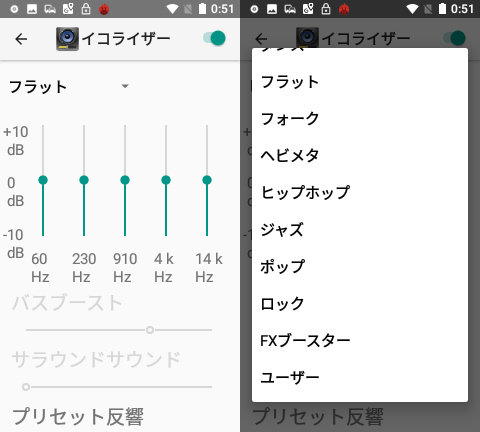Click the red bug notification icon in left status bar
This screenshot has width=480, height=432.
point(104,9)
